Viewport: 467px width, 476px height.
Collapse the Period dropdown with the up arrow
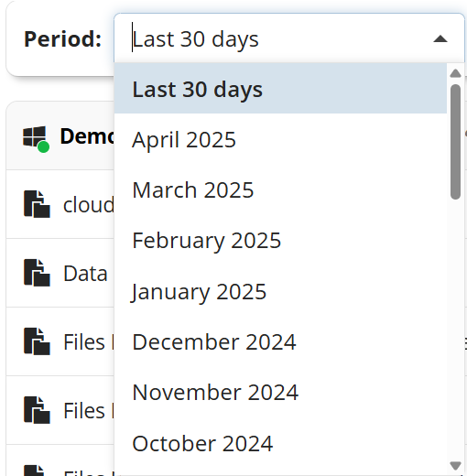click(440, 39)
